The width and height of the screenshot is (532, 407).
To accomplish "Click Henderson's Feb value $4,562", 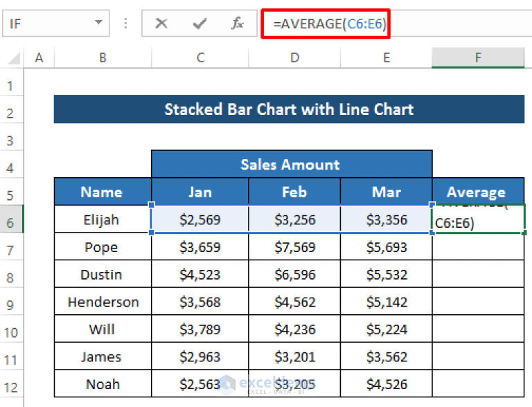I will click(x=294, y=302).
